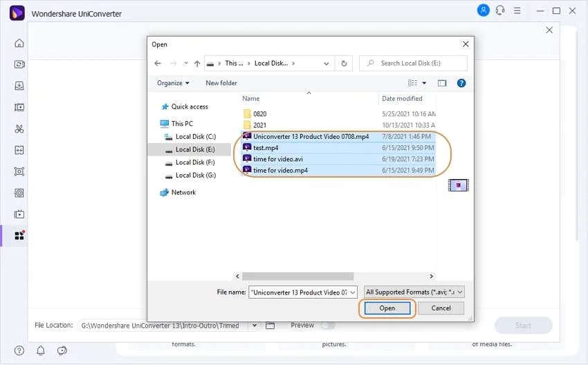
Task: Open the All Supported Formats dropdown
Action: [x=414, y=292]
